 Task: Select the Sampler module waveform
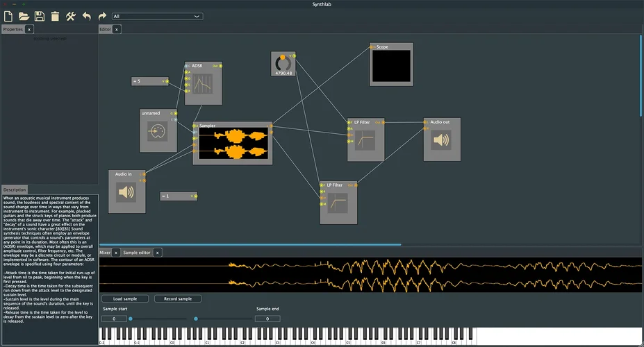(233, 144)
